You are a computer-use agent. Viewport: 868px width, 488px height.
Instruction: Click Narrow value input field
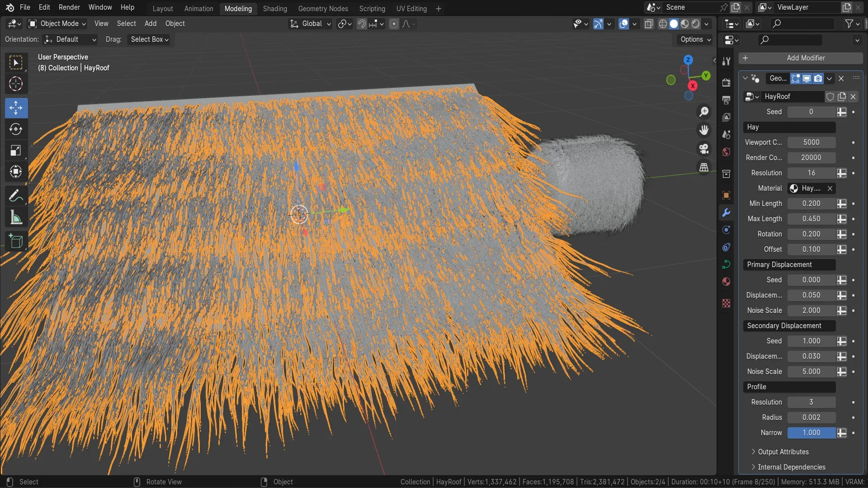[x=811, y=432]
